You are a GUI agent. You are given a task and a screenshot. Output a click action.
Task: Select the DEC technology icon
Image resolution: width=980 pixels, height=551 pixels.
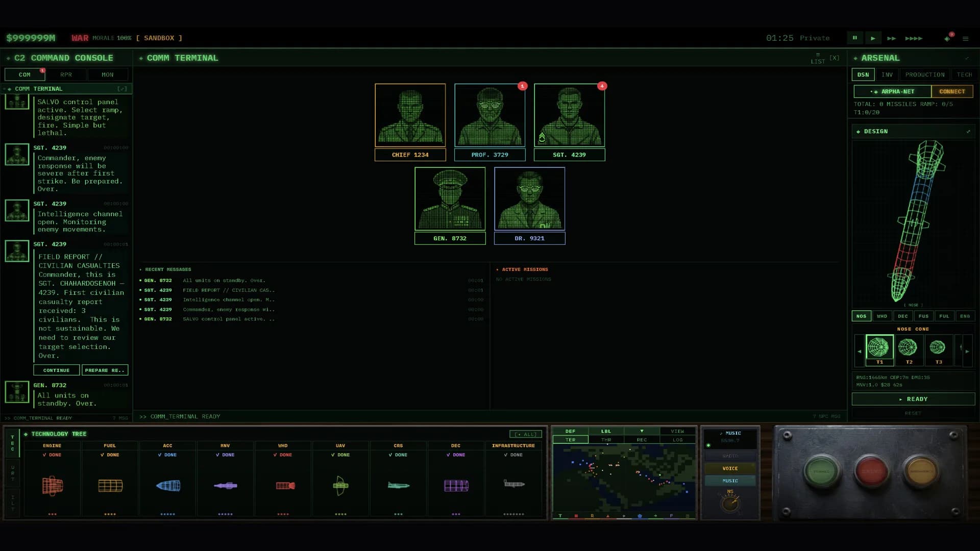coord(456,485)
